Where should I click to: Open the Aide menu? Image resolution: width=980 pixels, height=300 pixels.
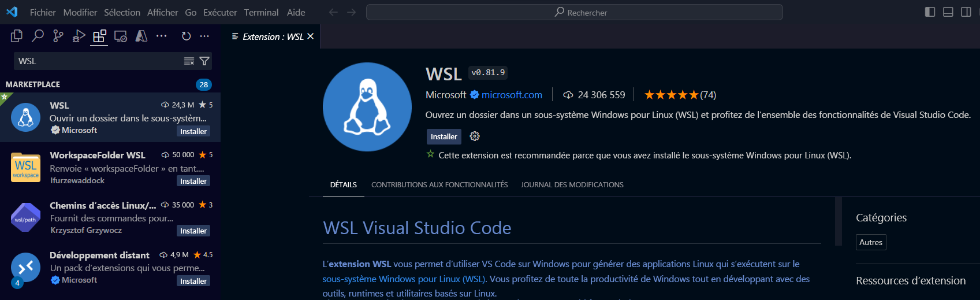(x=296, y=12)
